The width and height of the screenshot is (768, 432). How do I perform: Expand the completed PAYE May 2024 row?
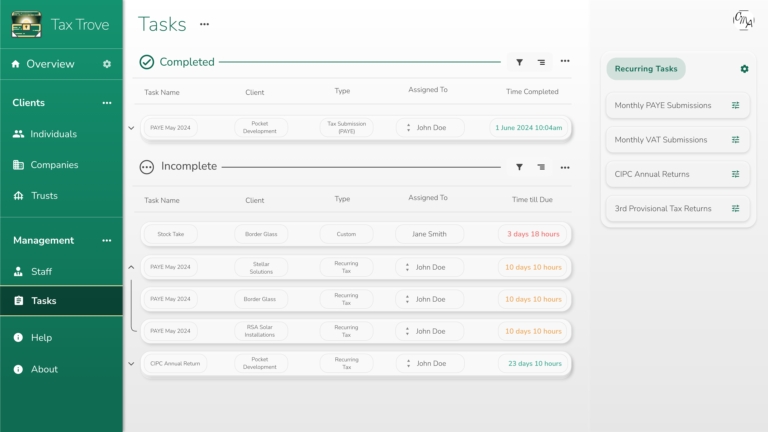(x=131, y=128)
